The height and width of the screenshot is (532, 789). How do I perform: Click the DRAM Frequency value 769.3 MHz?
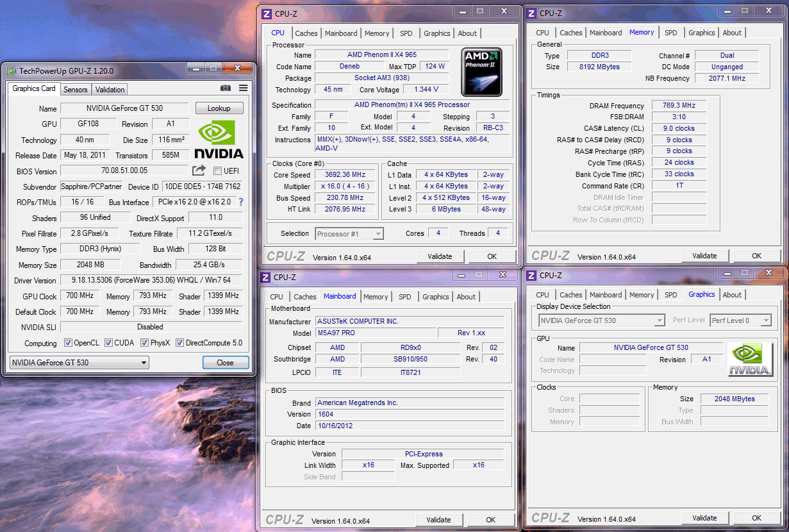pos(679,106)
